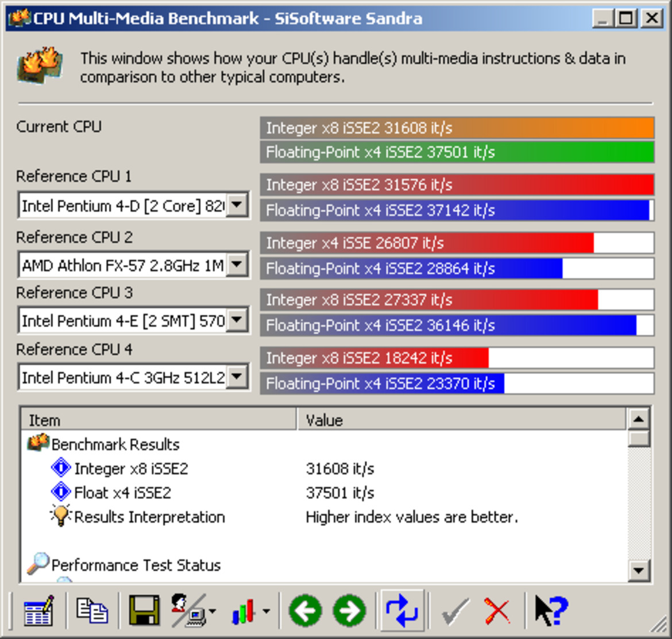This screenshot has height=639, width=672.
Task: Click the context help arrow question icon
Action: tap(551, 611)
